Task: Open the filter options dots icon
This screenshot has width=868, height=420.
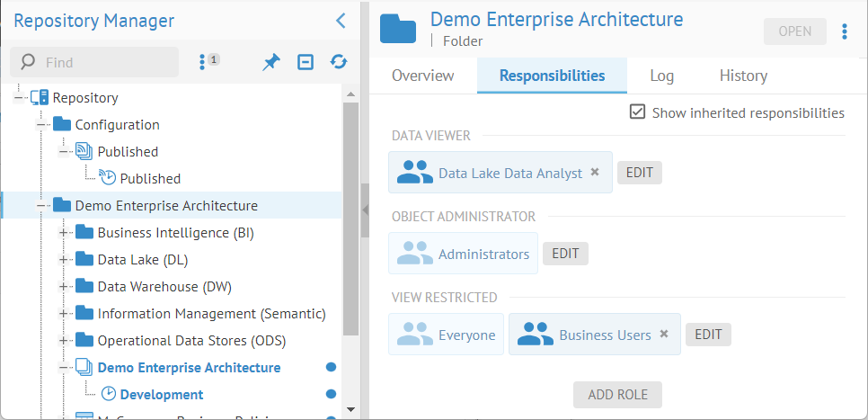Action: tap(203, 62)
